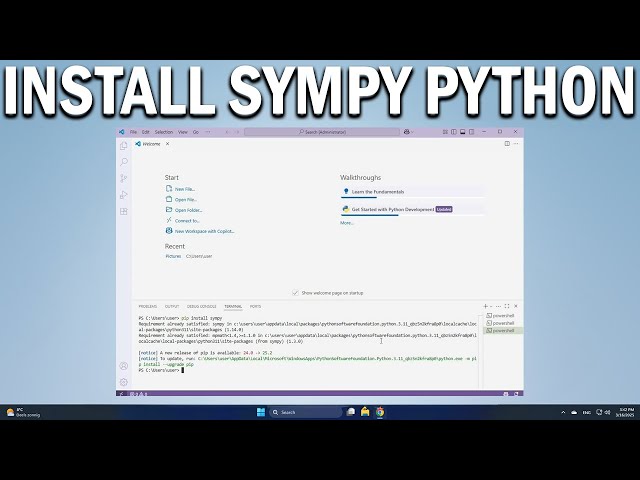Switch to the Output panel tab
The height and width of the screenshot is (480, 640).
[172, 307]
